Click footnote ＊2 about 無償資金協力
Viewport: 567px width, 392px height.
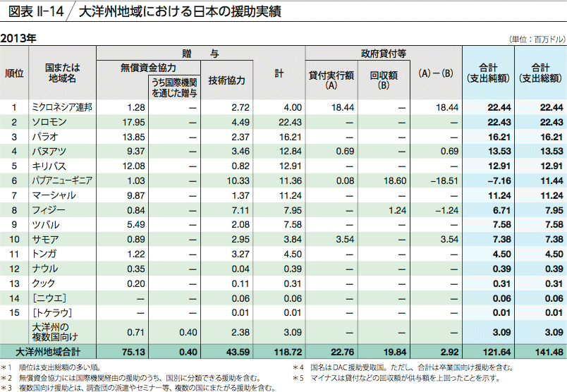[130, 378]
